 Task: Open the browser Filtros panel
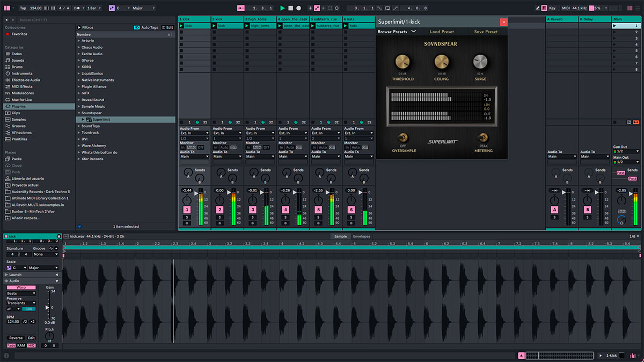point(85,27)
